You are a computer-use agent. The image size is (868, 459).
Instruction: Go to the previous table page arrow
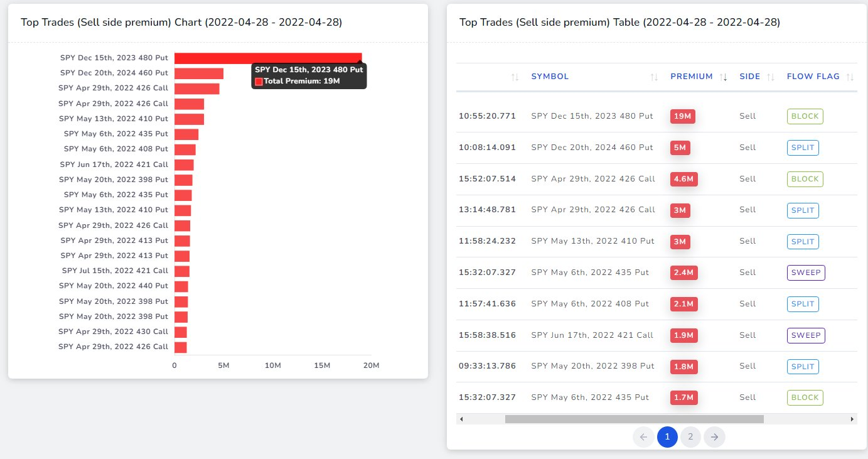[x=643, y=437]
